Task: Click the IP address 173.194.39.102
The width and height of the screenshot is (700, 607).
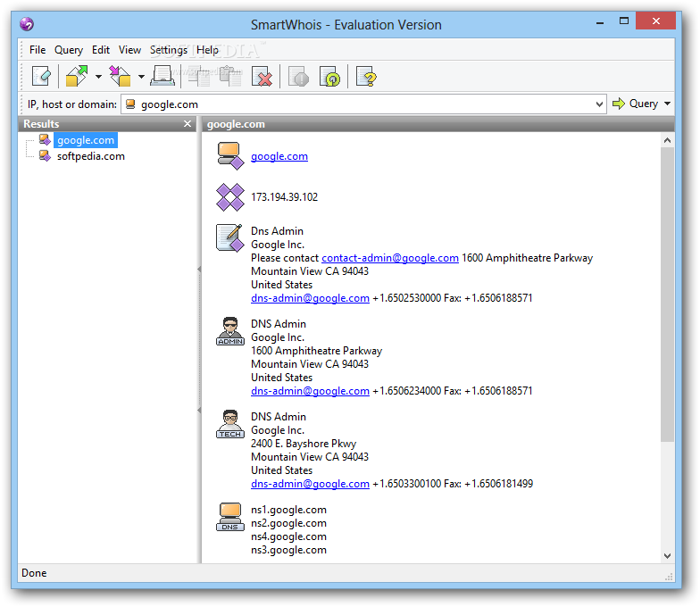Action: [x=284, y=196]
